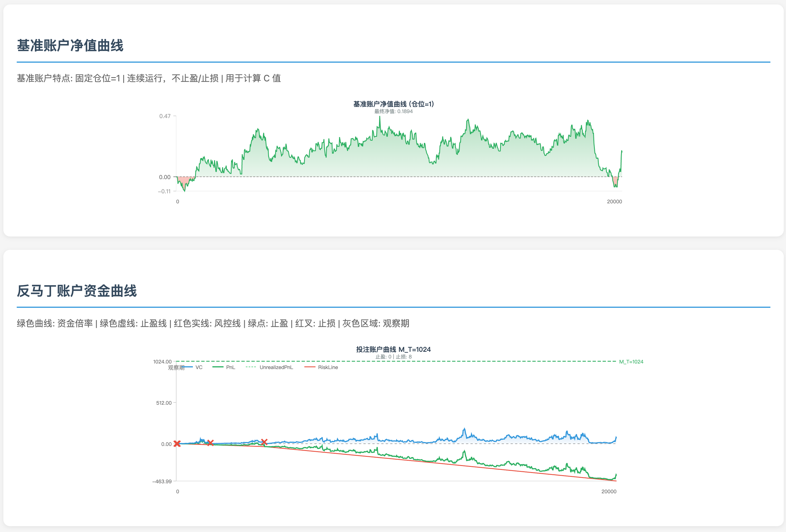Click the third red X stop-loss marker

[x=264, y=442]
